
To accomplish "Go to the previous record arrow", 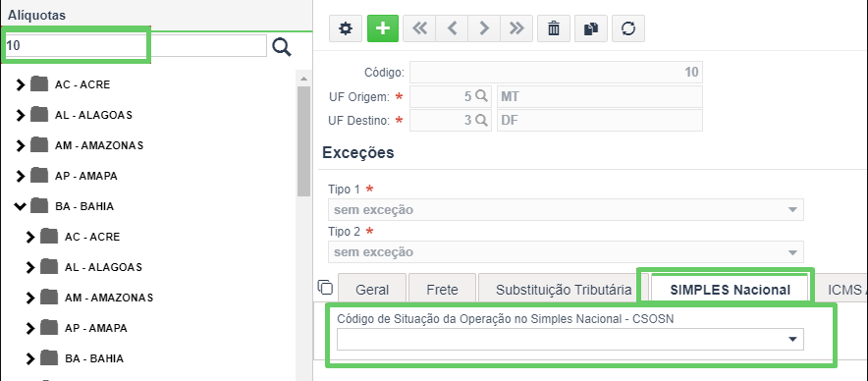I will tap(452, 28).
